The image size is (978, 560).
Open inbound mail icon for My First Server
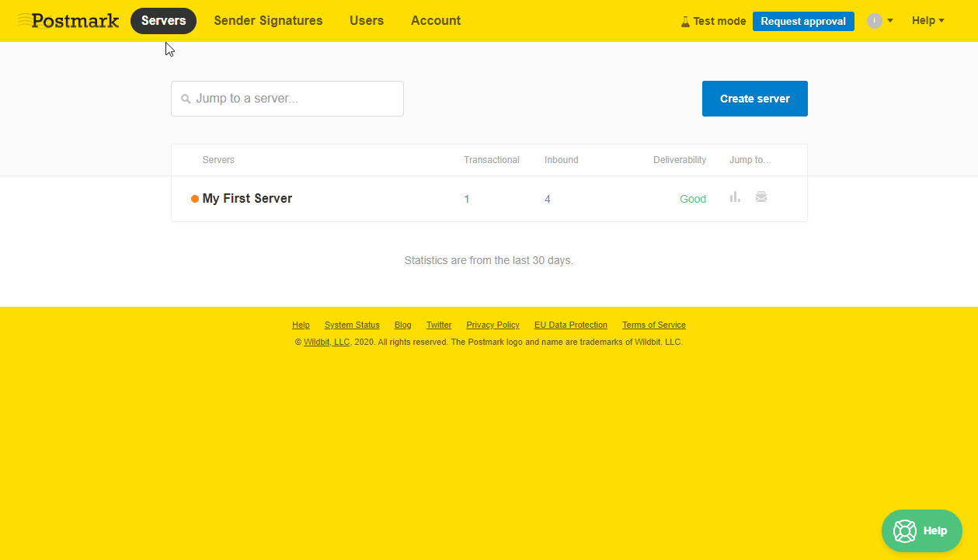point(761,197)
